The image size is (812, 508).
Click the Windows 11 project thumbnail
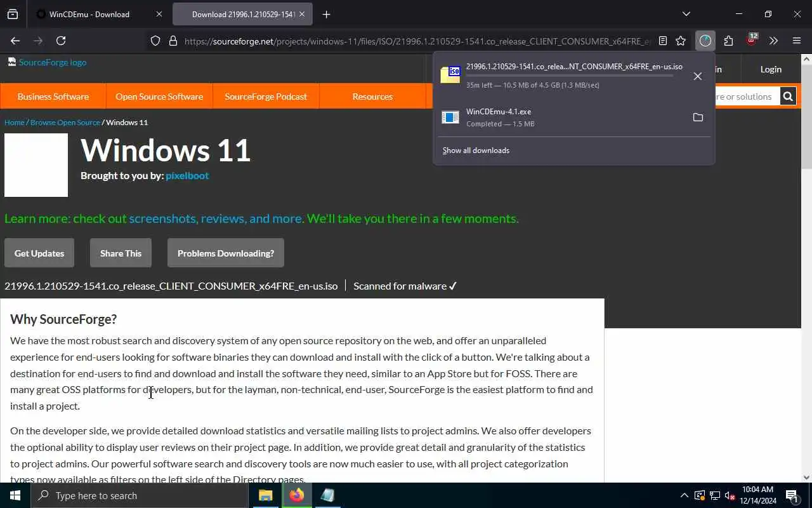tap(36, 165)
